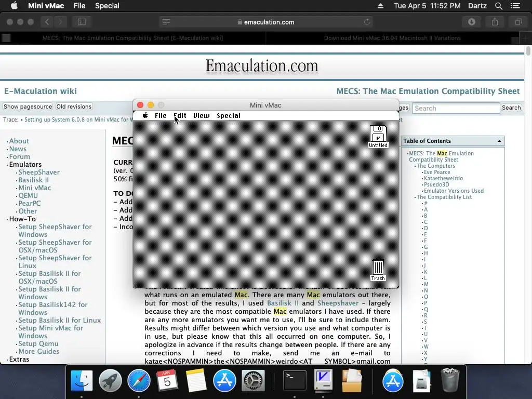Switch to Download Mini vMac 36.04 tab

coord(392,38)
